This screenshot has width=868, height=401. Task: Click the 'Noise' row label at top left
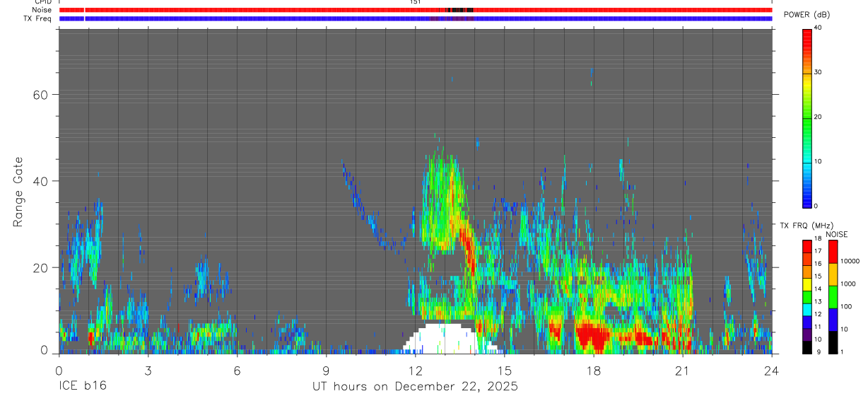click(42, 10)
